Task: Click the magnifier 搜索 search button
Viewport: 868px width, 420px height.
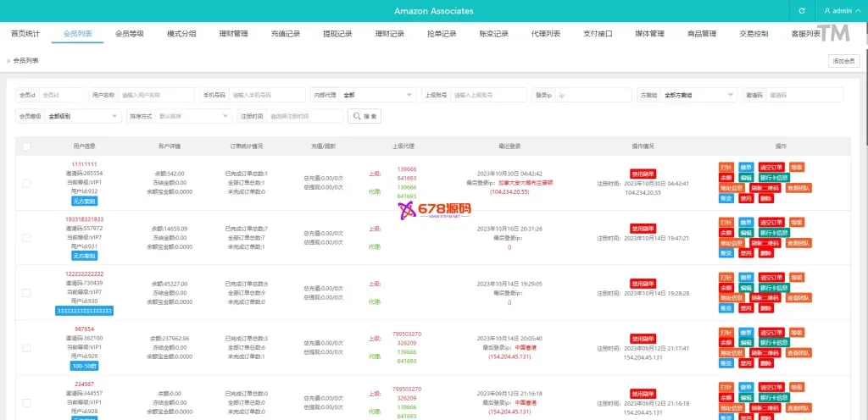Action: pyautogui.click(x=365, y=116)
